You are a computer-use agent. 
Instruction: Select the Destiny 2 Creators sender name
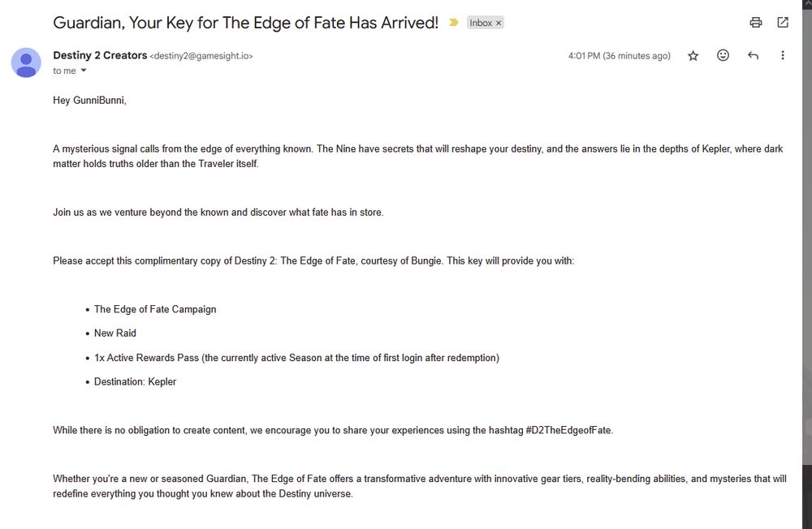click(100, 55)
